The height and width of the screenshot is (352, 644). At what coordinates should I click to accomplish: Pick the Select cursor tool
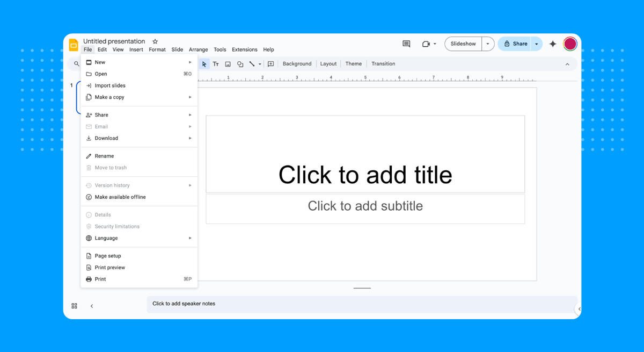click(x=204, y=64)
